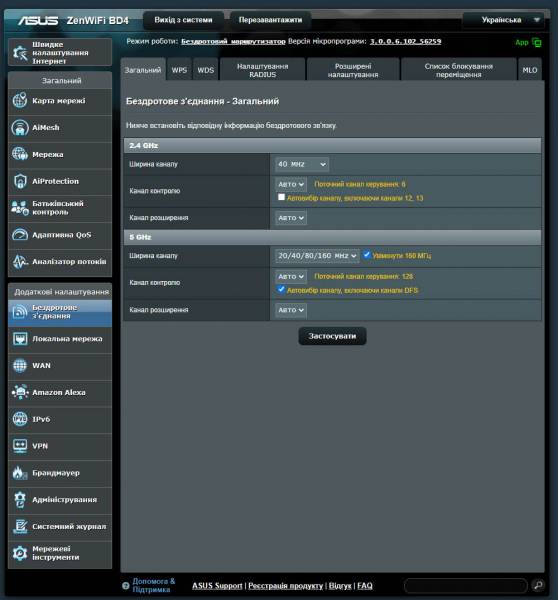Open the 2.4 GHz Канал контролю Авто dropdown
The height and width of the screenshot is (600, 558).
pyautogui.click(x=291, y=184)
